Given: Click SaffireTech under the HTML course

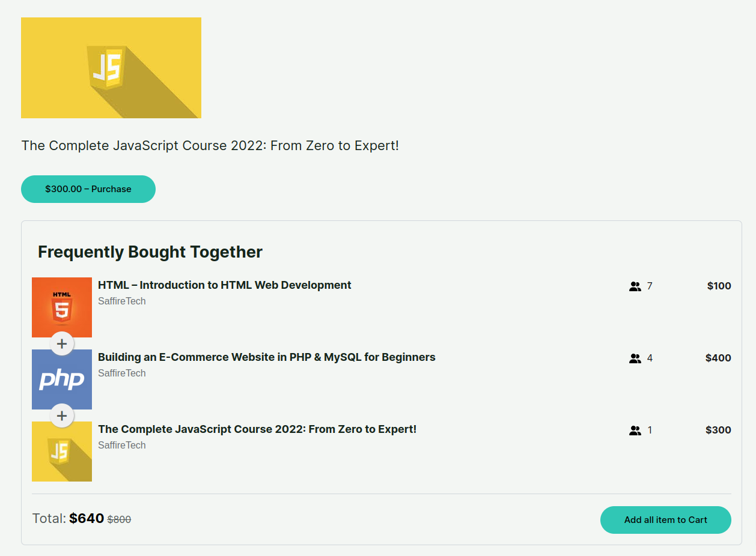Looking at the screenshot, I should (x=122, y=301).
